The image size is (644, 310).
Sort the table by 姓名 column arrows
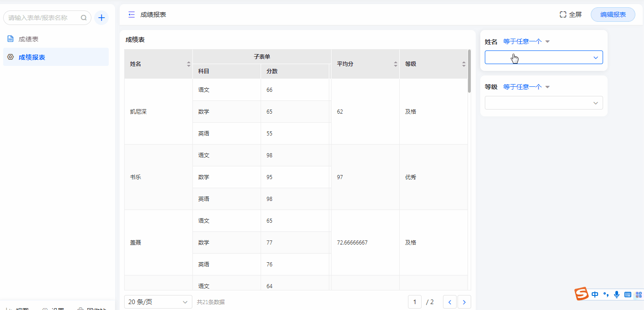[x=189, y=64]
